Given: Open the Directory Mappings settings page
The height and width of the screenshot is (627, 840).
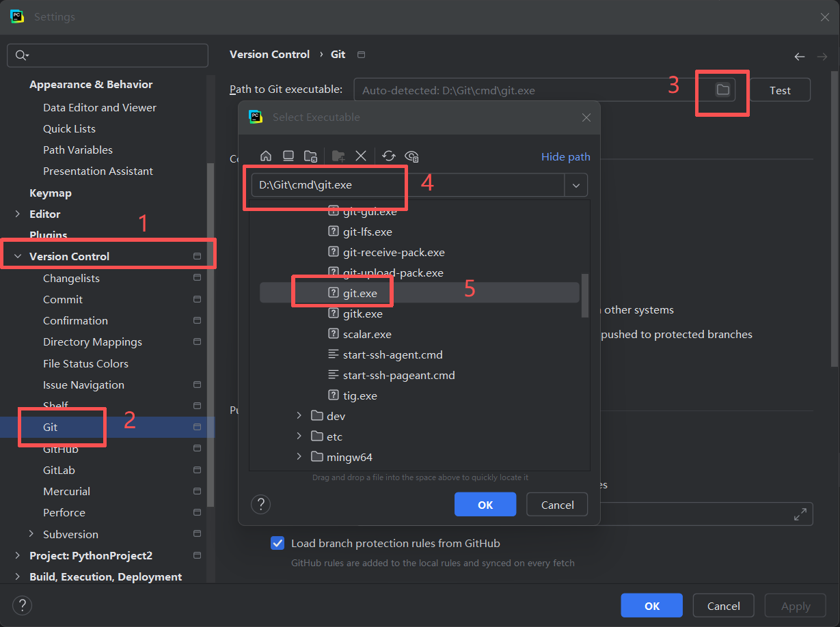Looking at the screenshot, I should tap(92, 342).
